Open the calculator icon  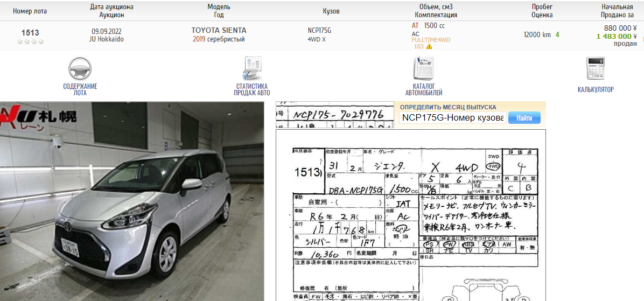(x=596, y=68)
